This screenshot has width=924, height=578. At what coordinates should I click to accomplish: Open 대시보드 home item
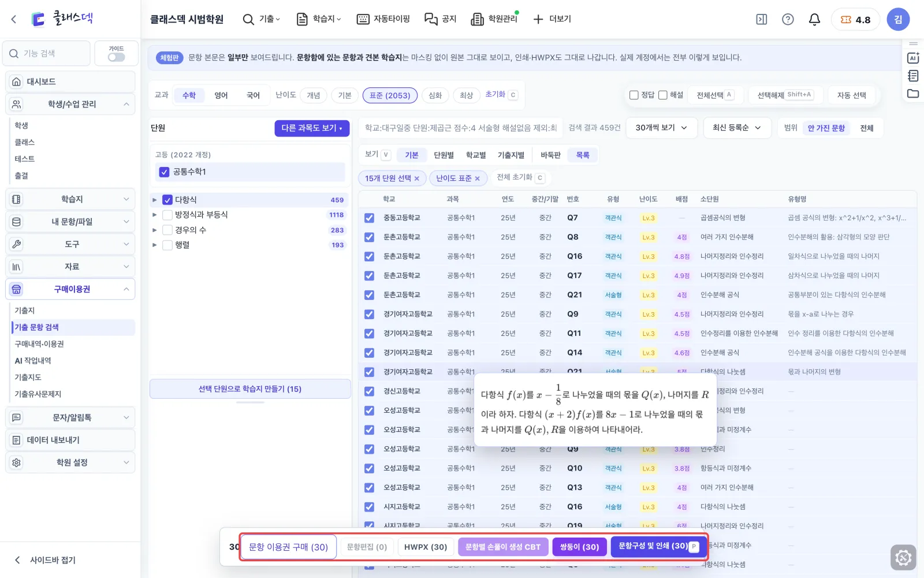click(x=70, y=81)
